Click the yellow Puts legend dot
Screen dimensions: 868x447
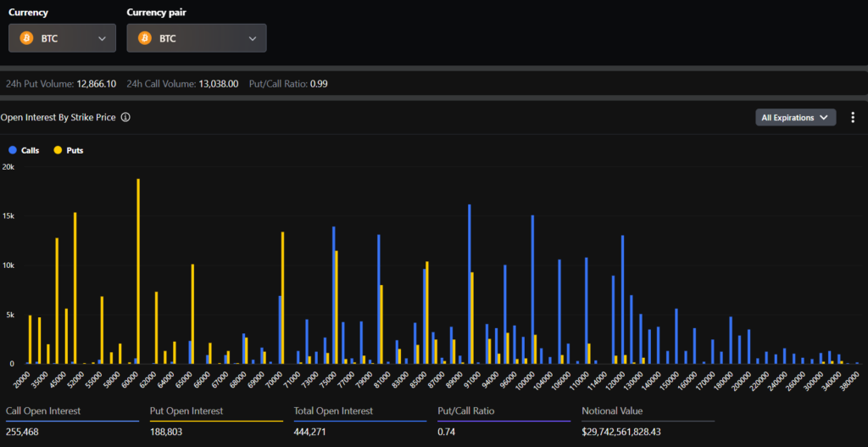pos(58,150)
